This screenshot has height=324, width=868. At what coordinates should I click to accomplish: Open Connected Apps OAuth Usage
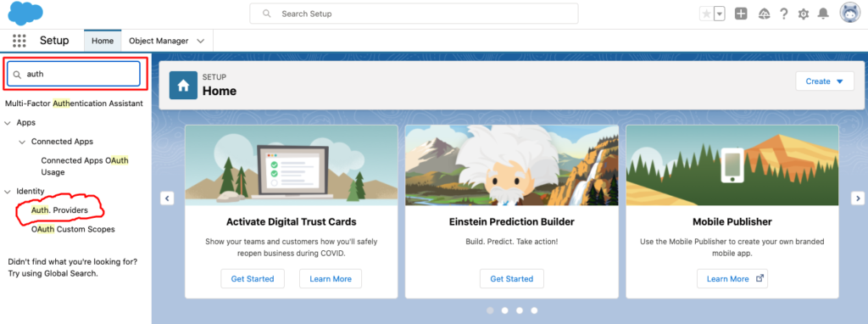85,166
